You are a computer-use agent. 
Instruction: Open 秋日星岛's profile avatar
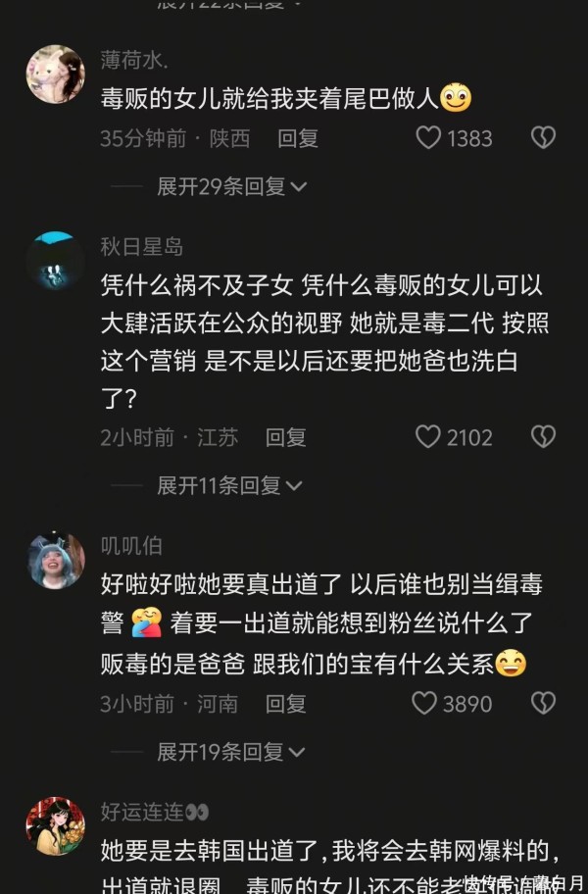tap(55, 261)
